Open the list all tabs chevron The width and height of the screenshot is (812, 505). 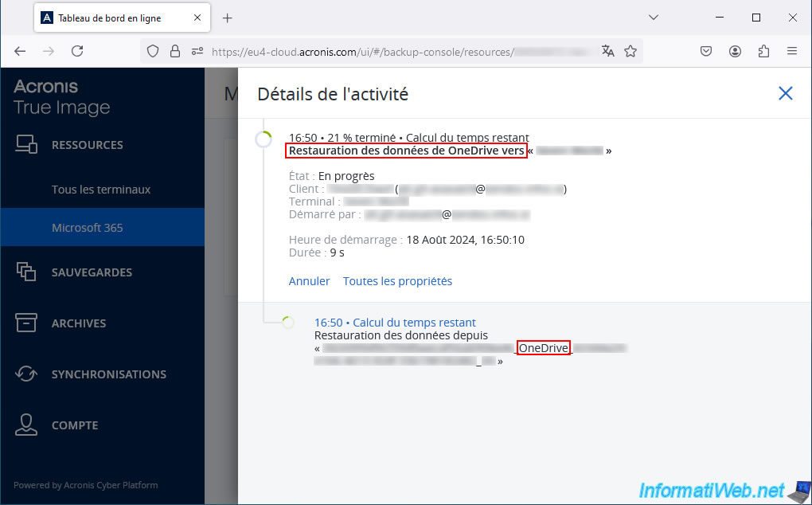(x=654, y=18)
